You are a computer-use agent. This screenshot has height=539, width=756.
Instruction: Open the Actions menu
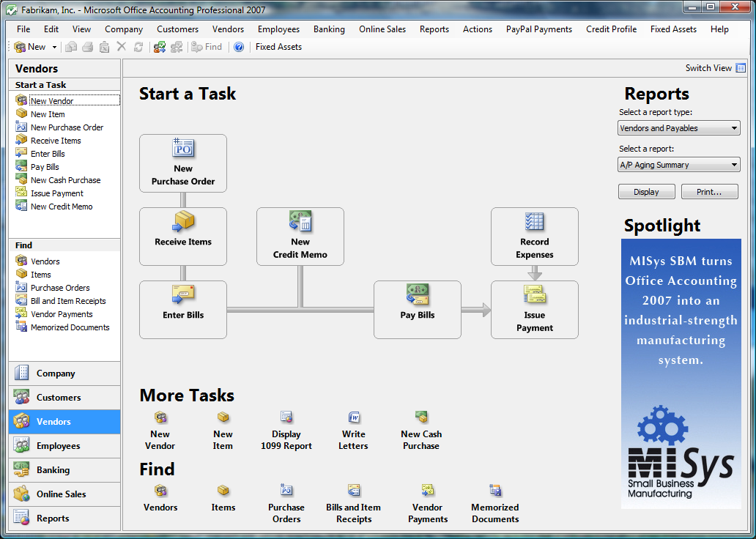pos(478,29)
